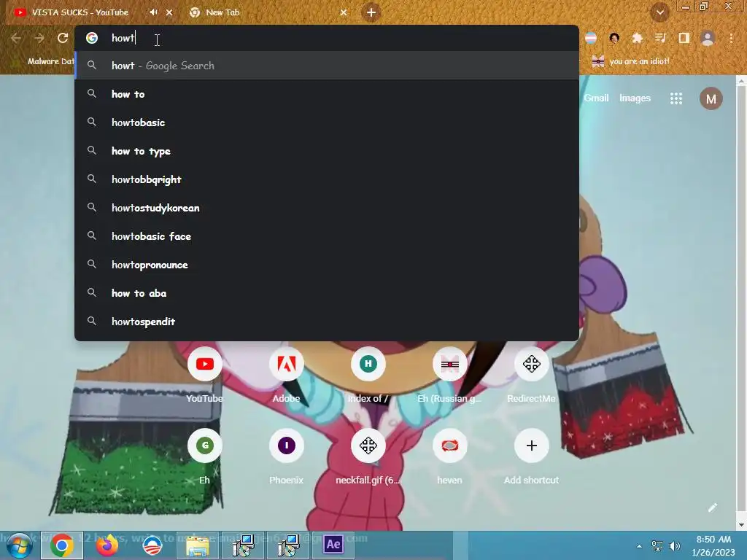Open the tab search dropdown arrow
747x560 pixels.
click(x=659, y=13)
